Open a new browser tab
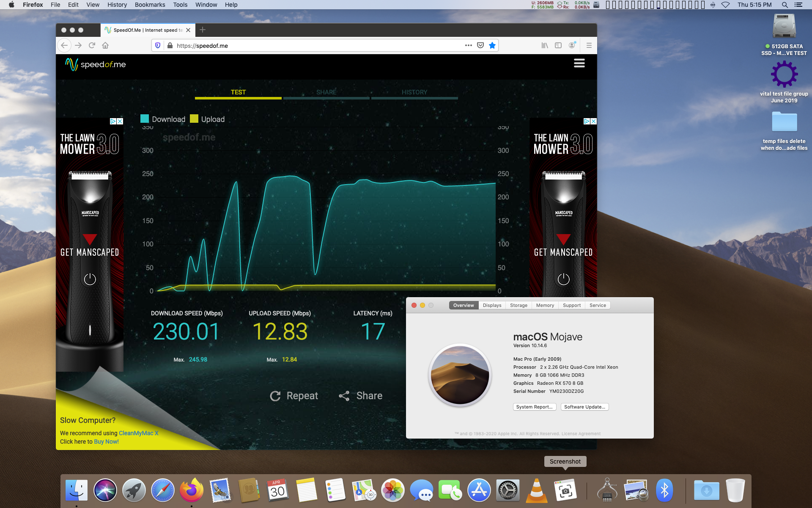This screenshot has width=812, height=508. click(x=203, y=30)
